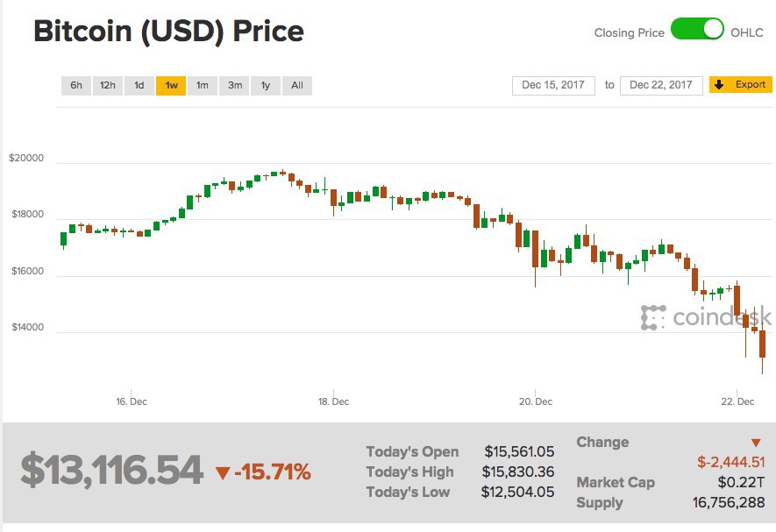
Task: Show the 1m price range
Action: click(x=203, y=85)
